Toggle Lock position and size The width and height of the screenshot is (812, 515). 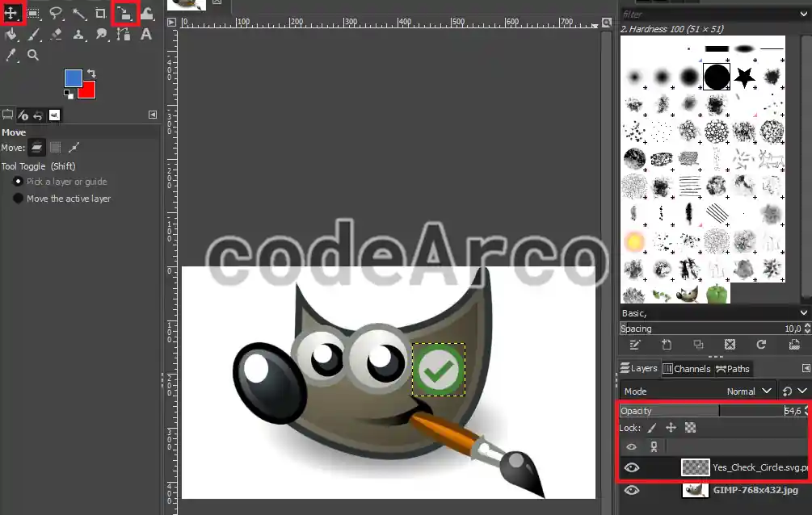tap(671, 428)
